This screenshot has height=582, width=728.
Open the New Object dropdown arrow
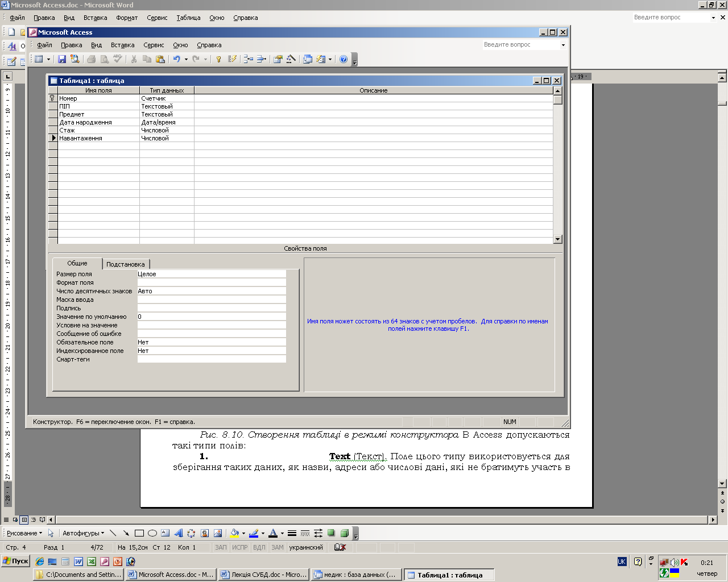point(330,59)
